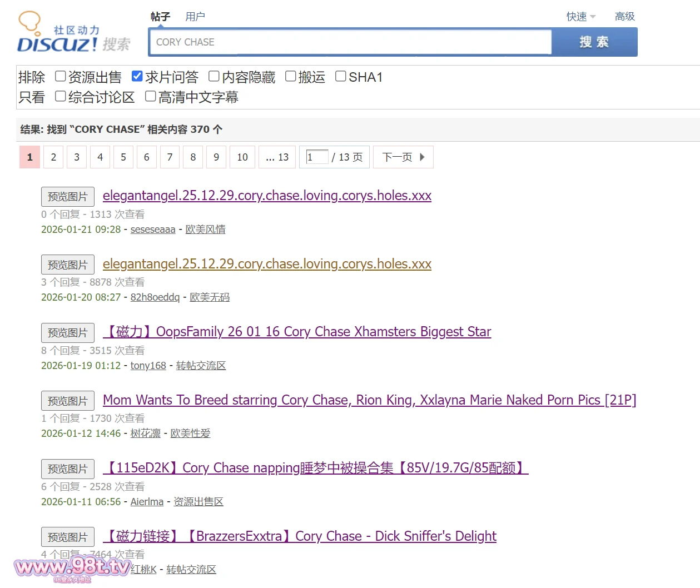Click the page number input field
The height and width of the screenshot is (588, 700).
(x=317, y=157)
